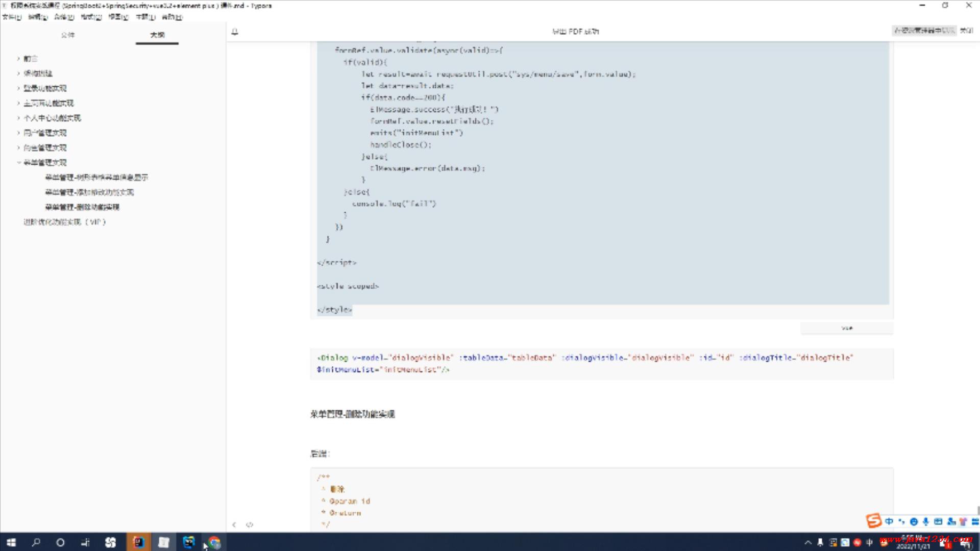Switch to the 大纲 sidebar tab
This screenshot has width=980, height=551.
pos(157,35)
